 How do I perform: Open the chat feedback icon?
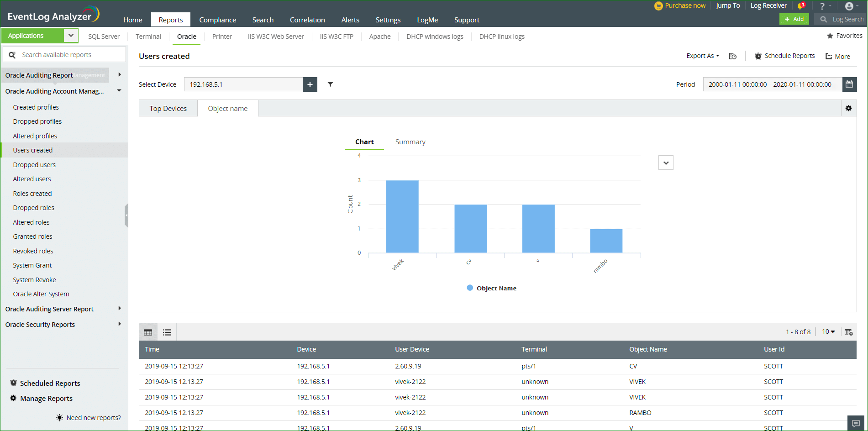pos(856,423)
